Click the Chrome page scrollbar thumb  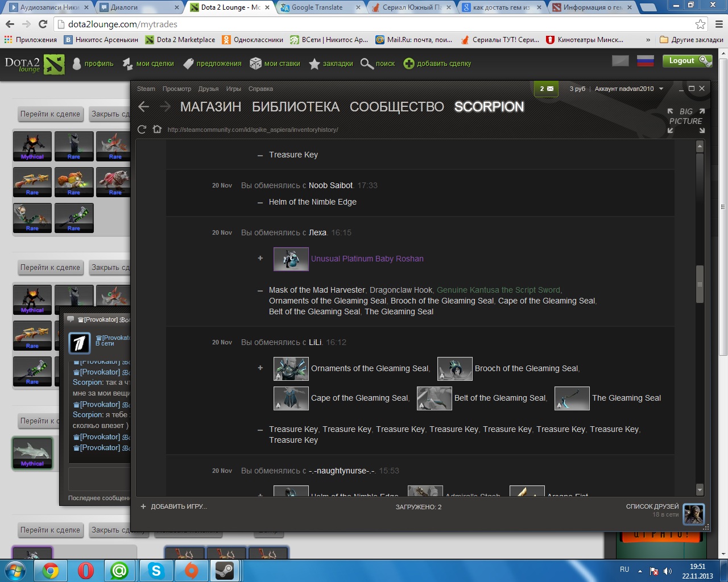point(723,206)
